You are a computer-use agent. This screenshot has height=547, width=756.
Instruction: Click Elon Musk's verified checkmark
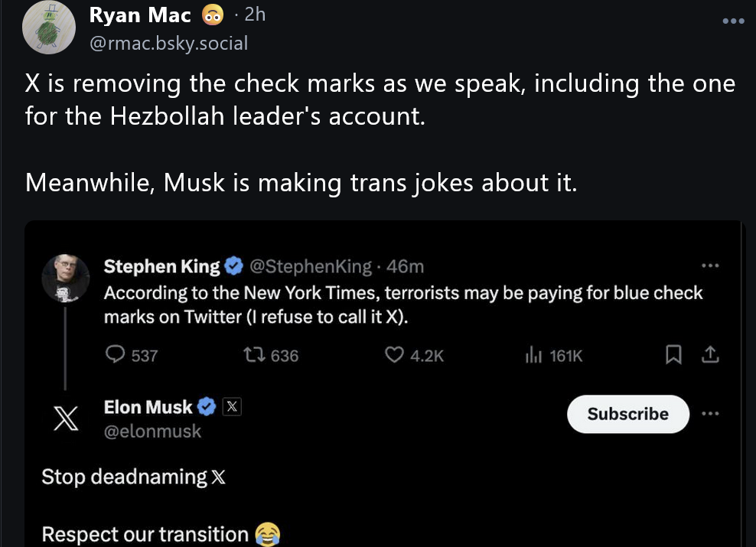click(205, 406)
